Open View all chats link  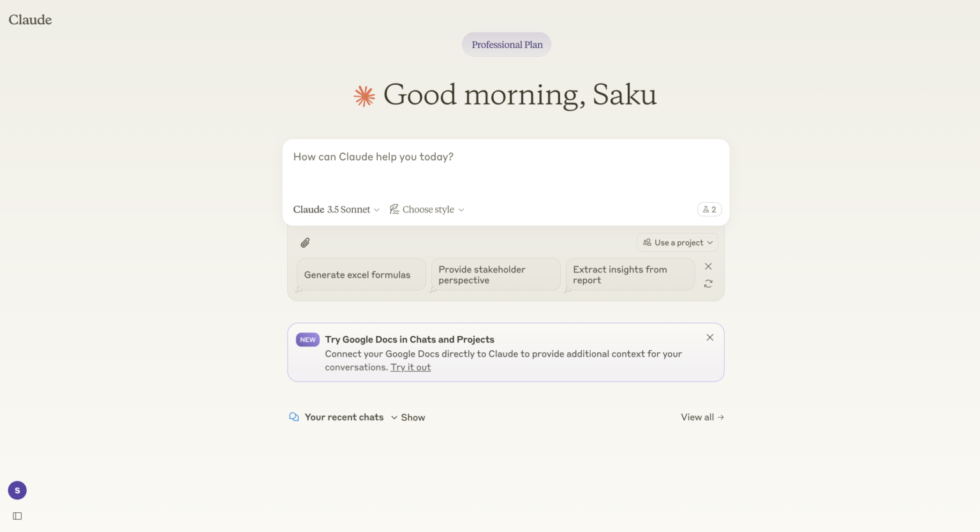point(702,417)
